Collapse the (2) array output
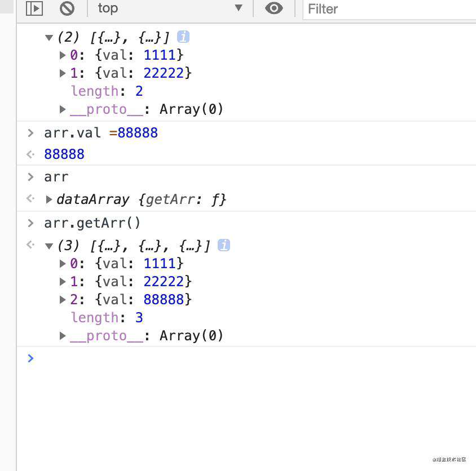 tap(49, 38)
